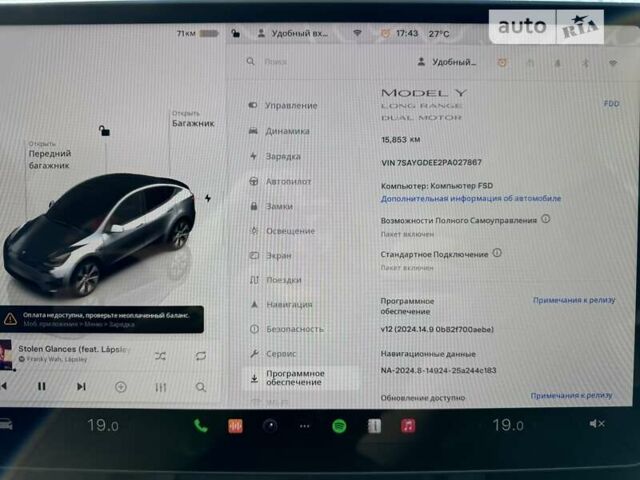Viewport: 640px width, 480px height.
Task: Launch the Spotify app in the dock
Action: [x=339, y=426]
